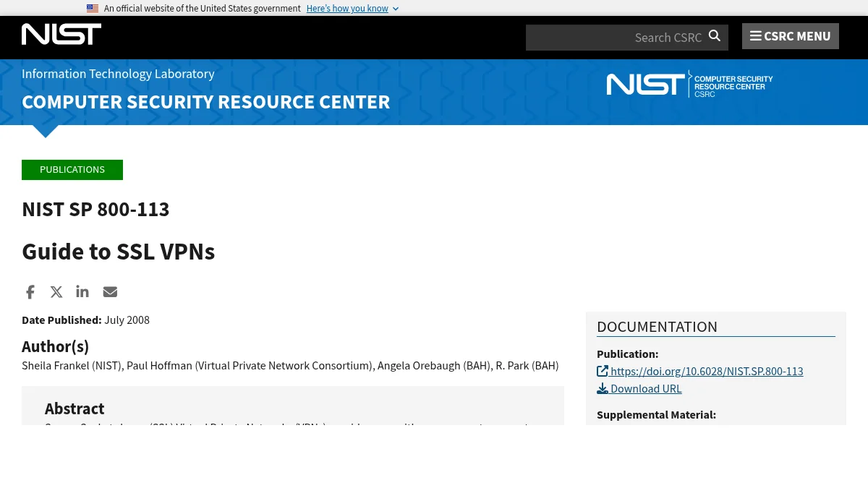Image resolution: width=868 pixels, height=488 pixels.
Task: Click the 'Abstract' heading
Action: (75, 408)
